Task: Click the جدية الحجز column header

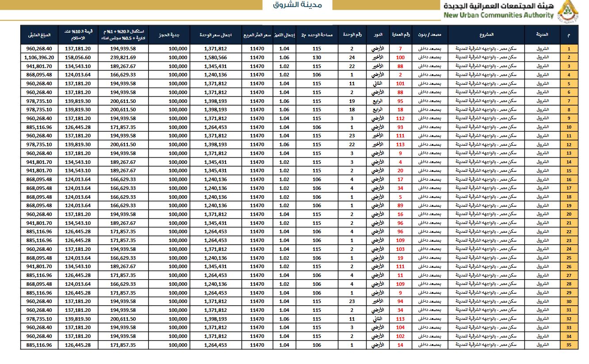Action: (x=169, y=34)
